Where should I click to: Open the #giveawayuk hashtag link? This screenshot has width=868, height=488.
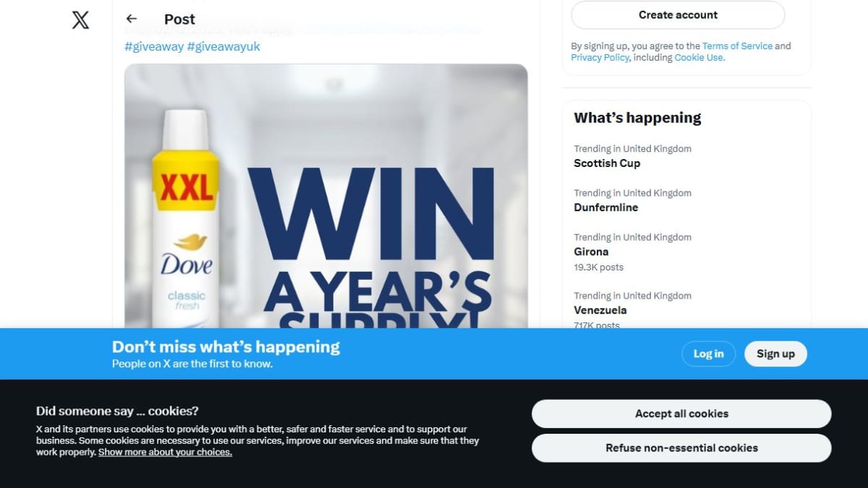click(224, 46)
